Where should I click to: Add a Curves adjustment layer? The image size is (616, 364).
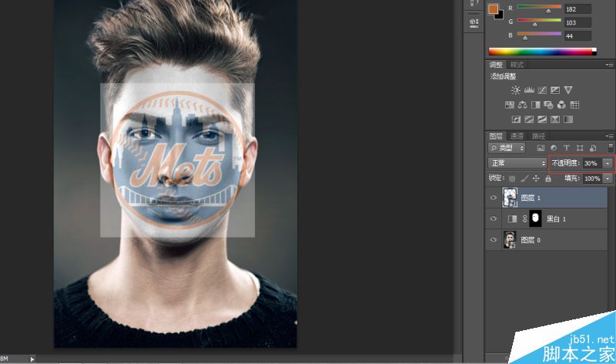(542, 90)
